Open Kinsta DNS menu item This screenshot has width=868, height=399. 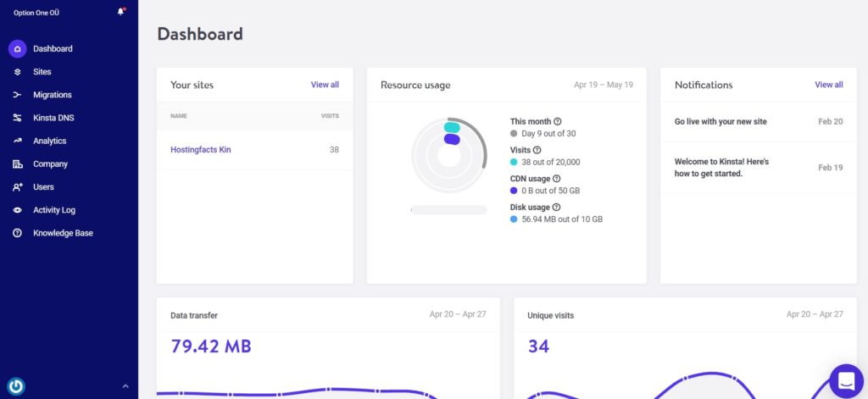point(53,118)
